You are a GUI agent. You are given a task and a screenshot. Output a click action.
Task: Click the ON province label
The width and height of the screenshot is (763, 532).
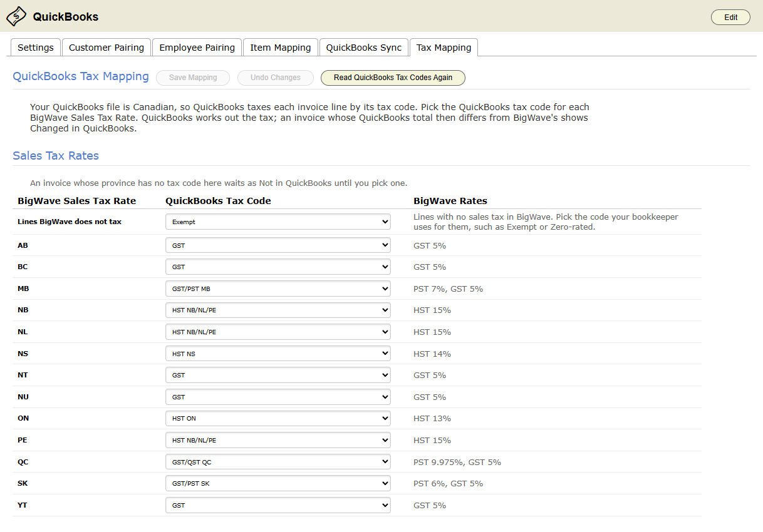click(x=23, y=418)
